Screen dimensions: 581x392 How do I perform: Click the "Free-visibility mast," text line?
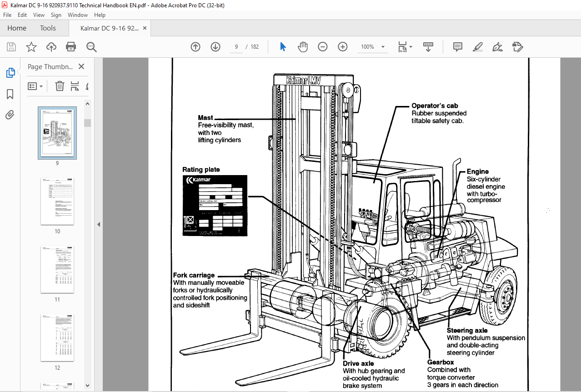click(x=226, y=125)
